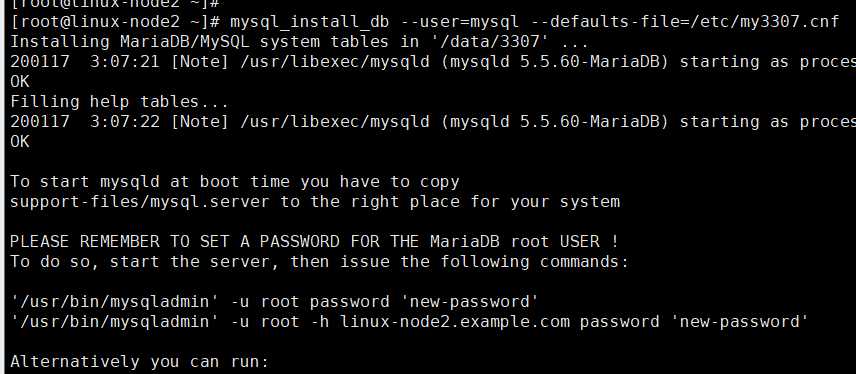Click the first '/usr/bin/mysqladmin' command line
856x374 pixels.
(274, 301)
